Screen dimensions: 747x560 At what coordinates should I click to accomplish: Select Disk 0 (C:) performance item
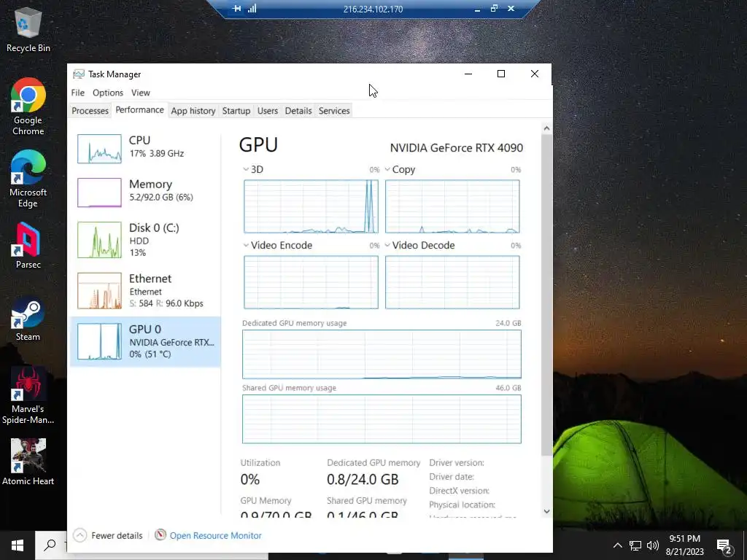tap(145, 239)
